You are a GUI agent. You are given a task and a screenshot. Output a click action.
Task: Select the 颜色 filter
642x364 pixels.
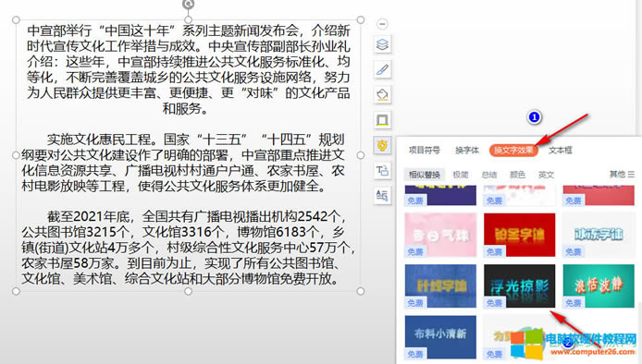tap(517, 175)
